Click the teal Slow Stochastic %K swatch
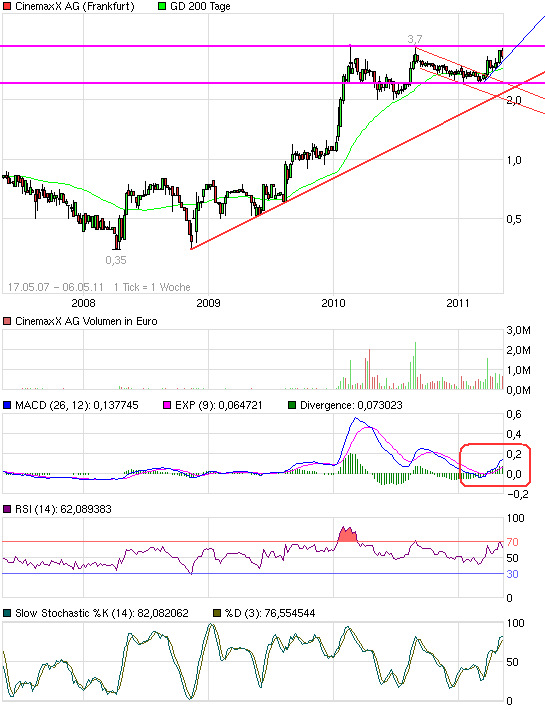 click(x=7, y=614)
